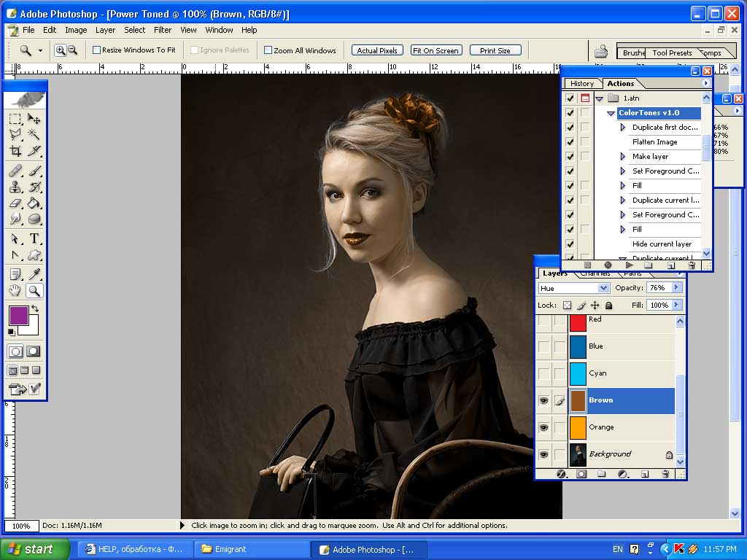Switch to the Paths tab
The height and width of the screenshot is (560, 747).
(x=632, y=274)
